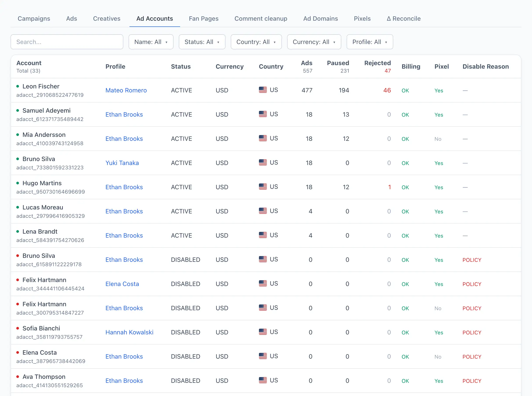Image resolution: width=532 pixels, height=396 pixels.
Task: Open the Name: All filter dropdown
Action: click(x=151, y=42)
